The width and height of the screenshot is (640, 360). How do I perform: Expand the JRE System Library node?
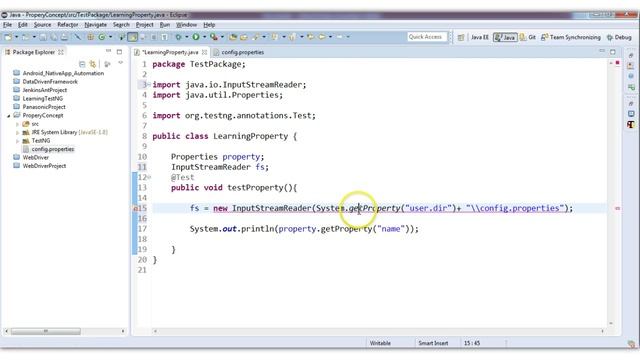point(17,133)
